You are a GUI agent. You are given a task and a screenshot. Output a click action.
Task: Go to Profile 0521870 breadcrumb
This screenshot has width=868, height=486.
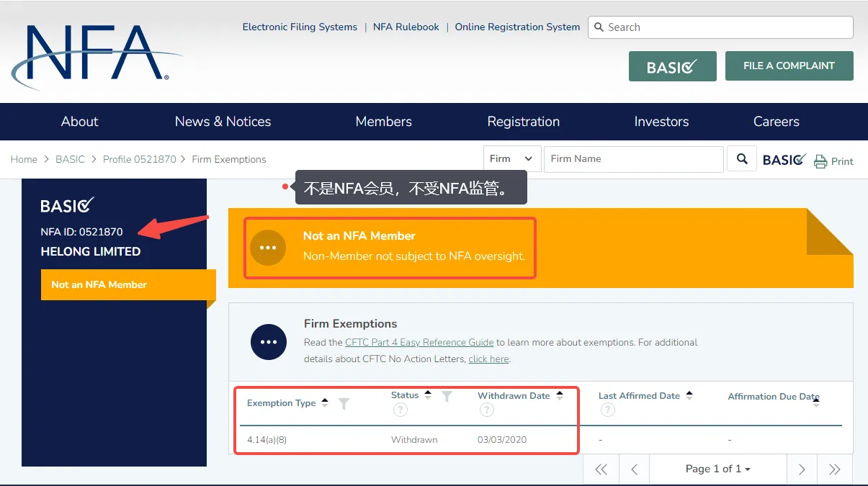coord(139,159)
